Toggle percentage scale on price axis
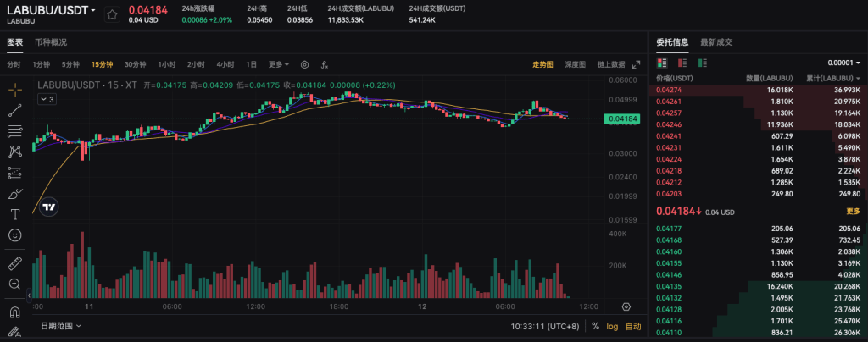Screen dimensions: 868x342 click(595, 326)
